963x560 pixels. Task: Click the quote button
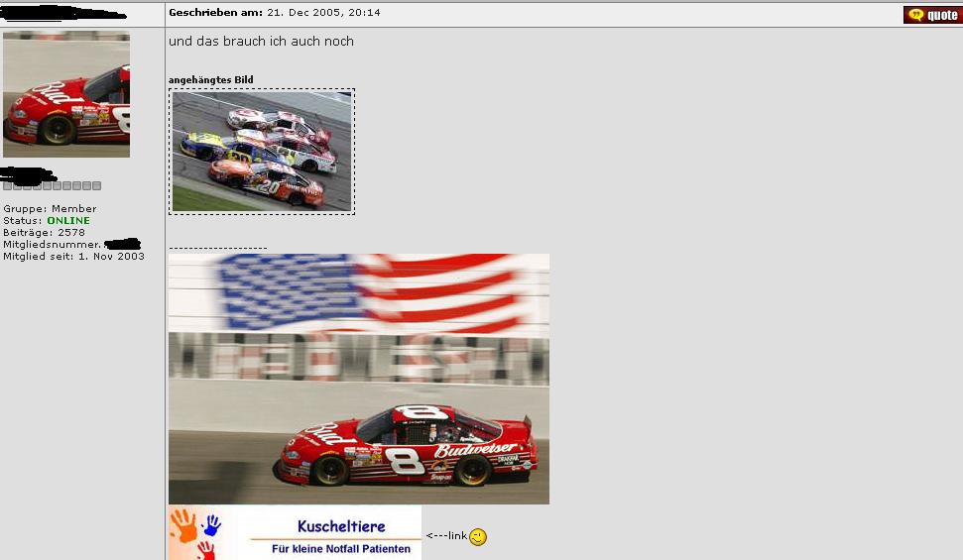point(933,15)
